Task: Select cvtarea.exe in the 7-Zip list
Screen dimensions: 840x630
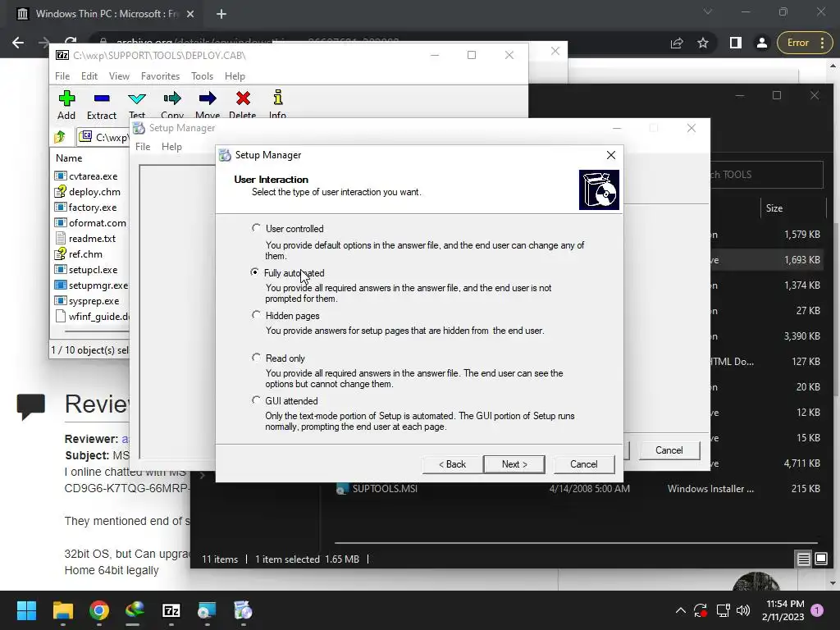Action: pos(91,176)
